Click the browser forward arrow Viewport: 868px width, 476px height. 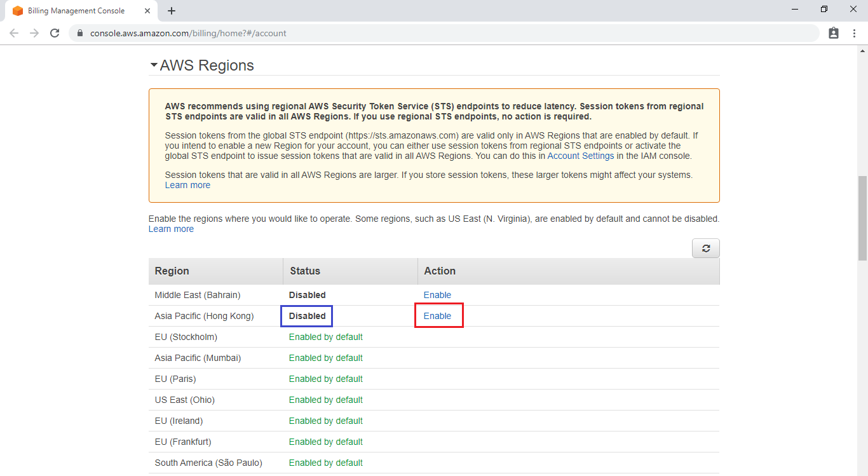pos(34,33)
